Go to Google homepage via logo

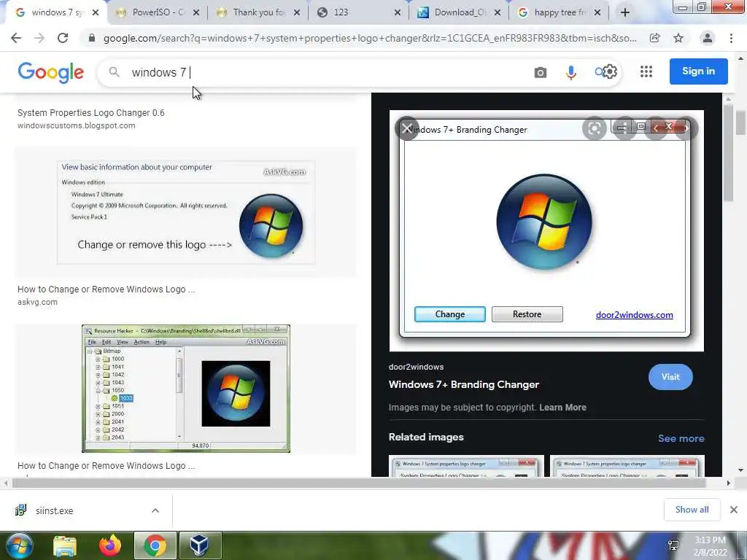[50, 72]
